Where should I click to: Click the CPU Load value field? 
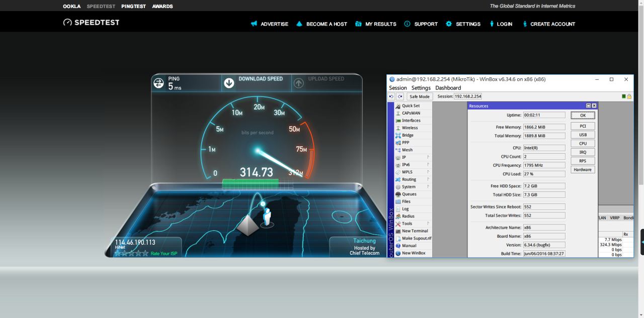(544, 174)
